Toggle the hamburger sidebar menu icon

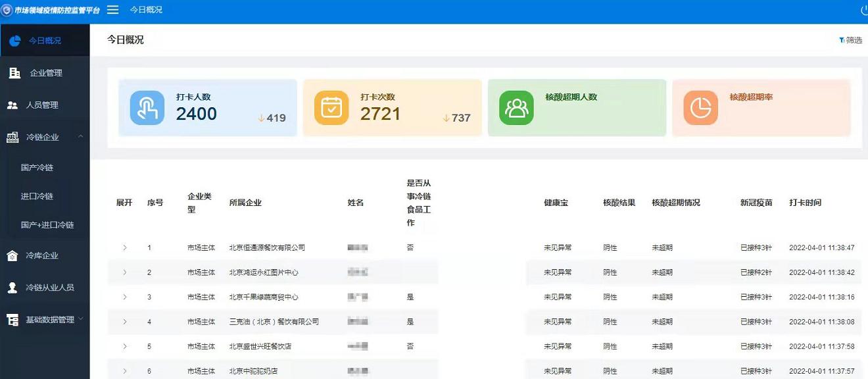pos(112,10)
